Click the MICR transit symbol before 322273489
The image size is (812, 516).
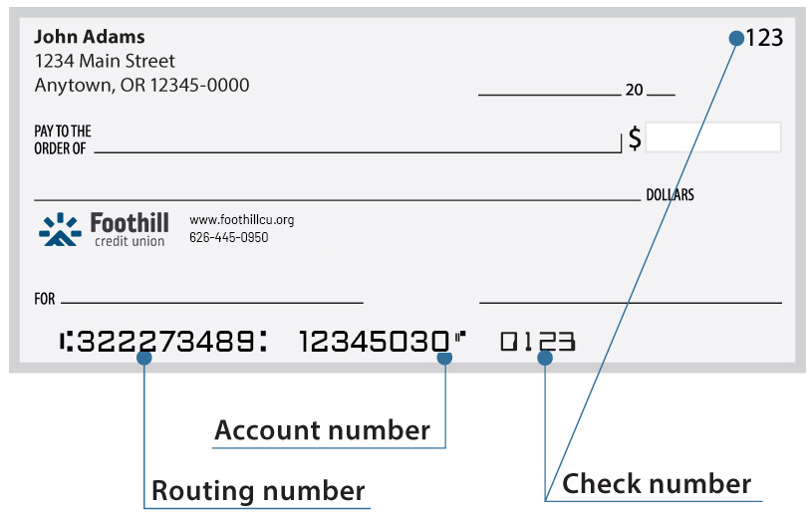click(x=66, y=342)
